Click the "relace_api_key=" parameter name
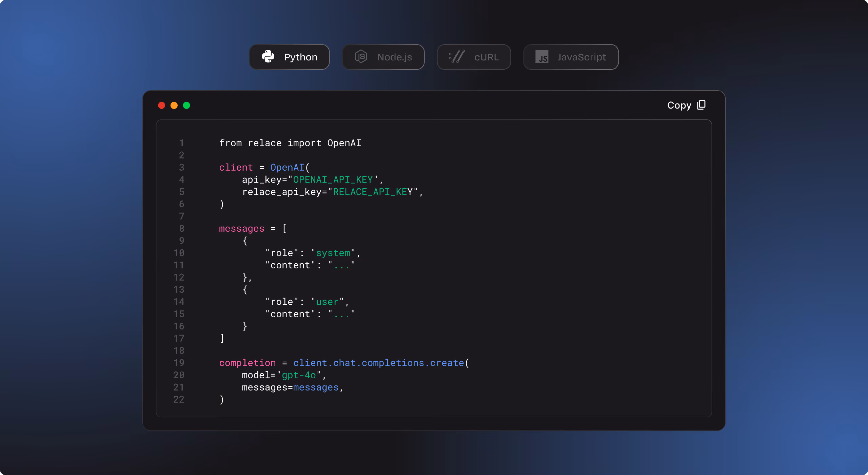This screenshot has height=475, width=868. [284, 192]
